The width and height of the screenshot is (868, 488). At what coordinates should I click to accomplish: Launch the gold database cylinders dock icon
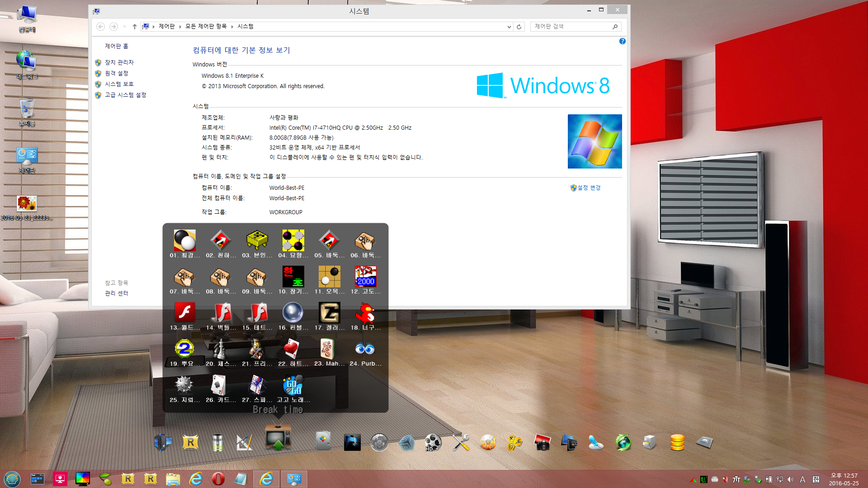(677, 442)
